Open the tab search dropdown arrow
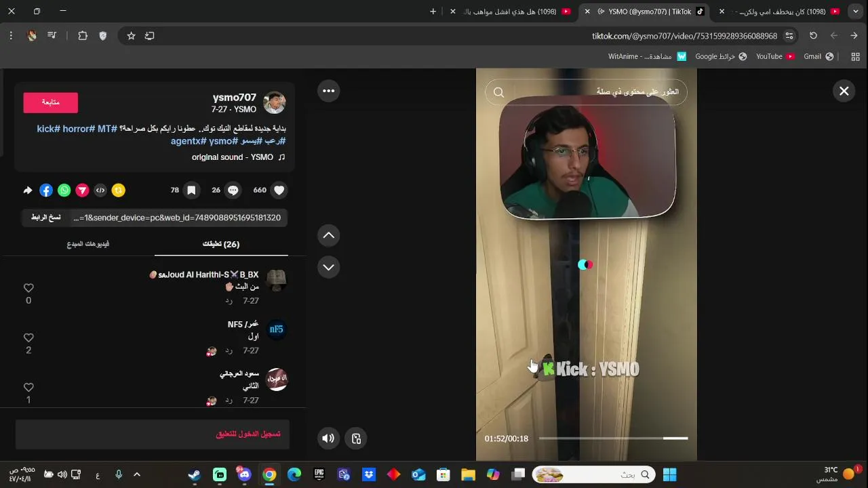The image size is (868, 488). [856, 12]
